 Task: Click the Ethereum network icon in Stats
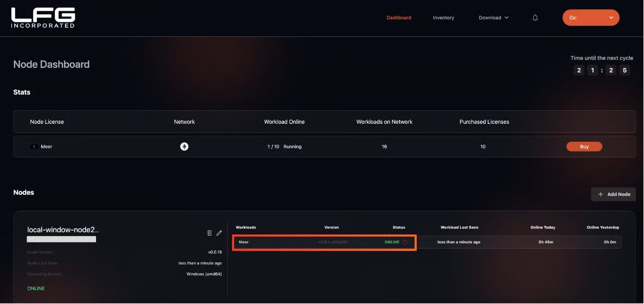184,147
